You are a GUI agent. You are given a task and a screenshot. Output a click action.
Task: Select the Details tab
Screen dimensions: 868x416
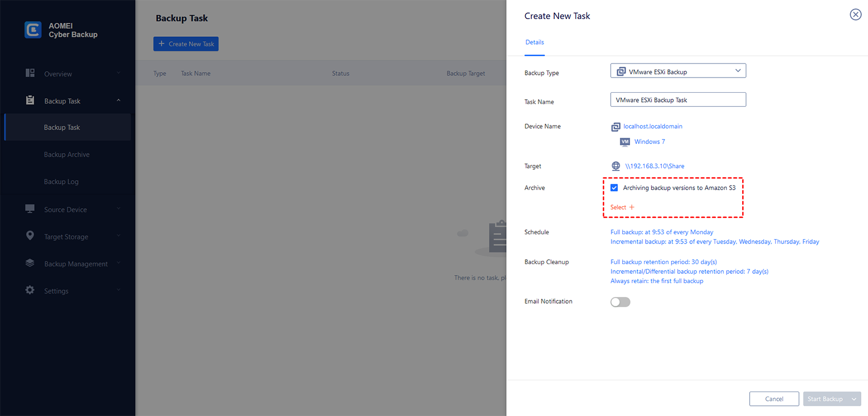534,42
